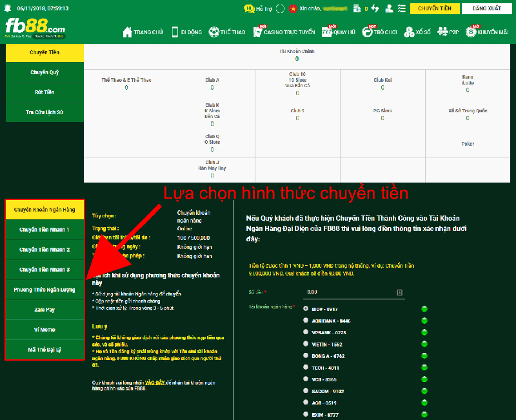Click the Trang Chủ home icon
Image resolution: width=516 pixels, height=420 pixels.
[127, 32]
